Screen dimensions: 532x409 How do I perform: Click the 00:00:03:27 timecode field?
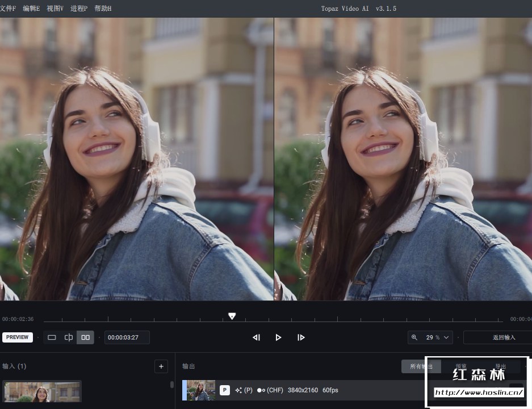127,337
